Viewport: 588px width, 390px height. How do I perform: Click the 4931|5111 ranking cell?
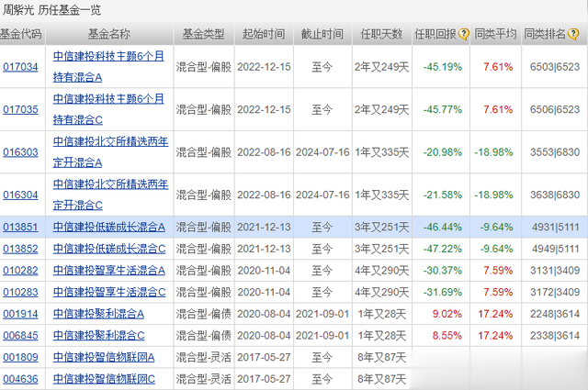(555, 227)
